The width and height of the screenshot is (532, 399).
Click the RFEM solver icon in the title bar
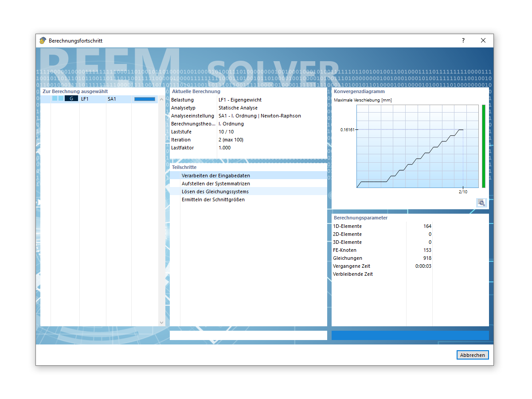(43, 40)
